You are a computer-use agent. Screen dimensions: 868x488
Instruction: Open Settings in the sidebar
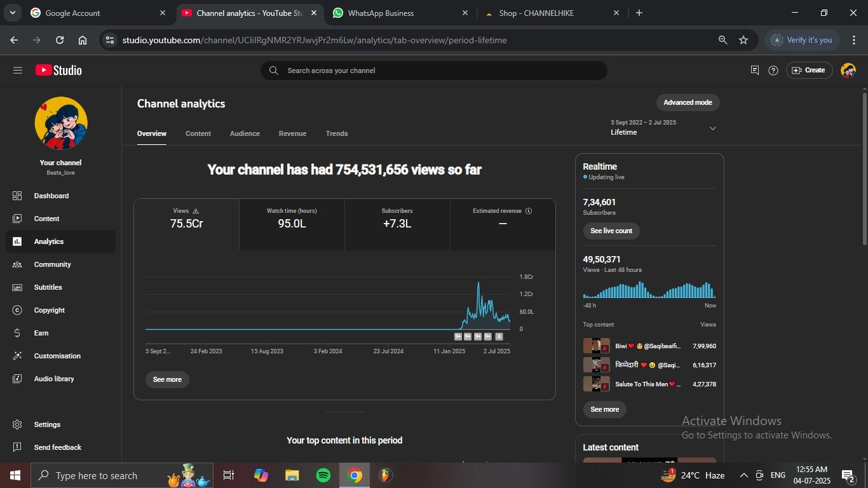(x=60, y=424)
